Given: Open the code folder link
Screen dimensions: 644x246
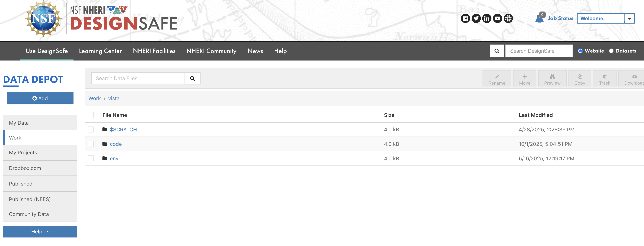Looking at the screenshot, I should click(116, 144).
